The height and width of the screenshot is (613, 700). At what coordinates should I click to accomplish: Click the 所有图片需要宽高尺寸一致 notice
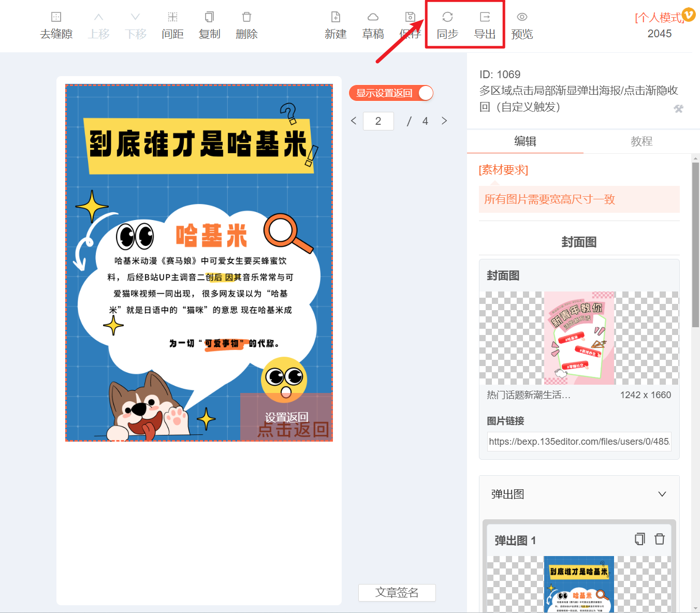click(579, 199)
